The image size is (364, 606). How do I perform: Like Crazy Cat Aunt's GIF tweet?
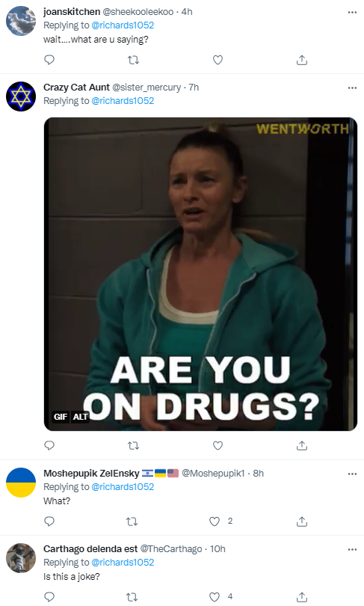218,446
